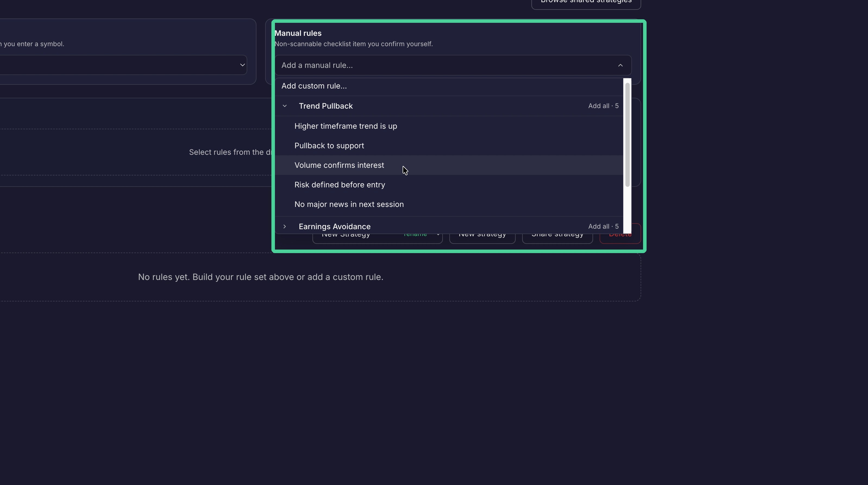
Task: Open the scannable rule dropdown on the left
Action: click(x=123, y=65)
